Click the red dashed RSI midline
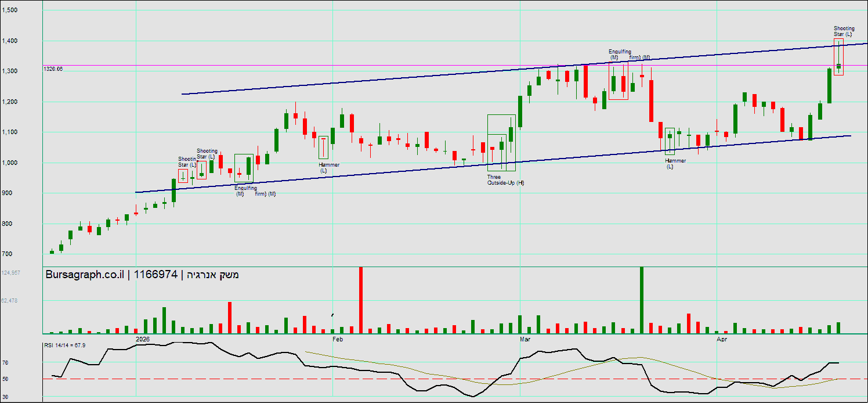The image size is (868, 403). point(455,379)
